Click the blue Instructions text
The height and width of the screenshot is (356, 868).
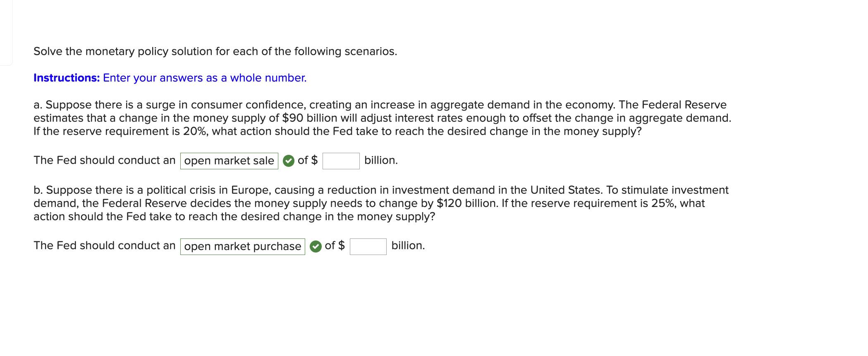coord(66,77)
